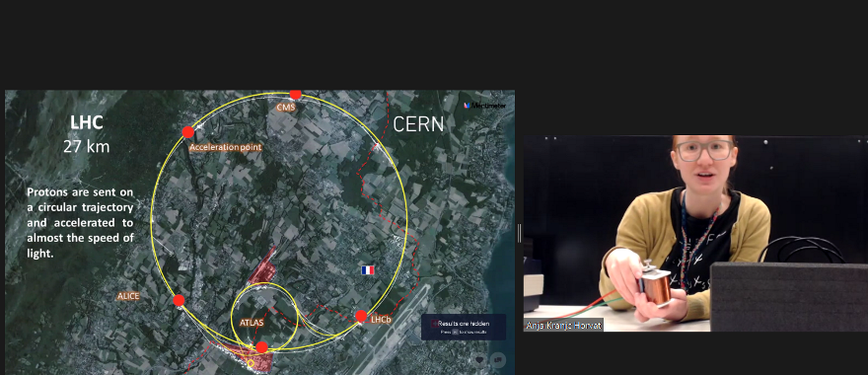Image resolution: width=868 pixels, height=375 pixels.
Task: Click the 'CMS' detector label
Action: coord(286,107)
